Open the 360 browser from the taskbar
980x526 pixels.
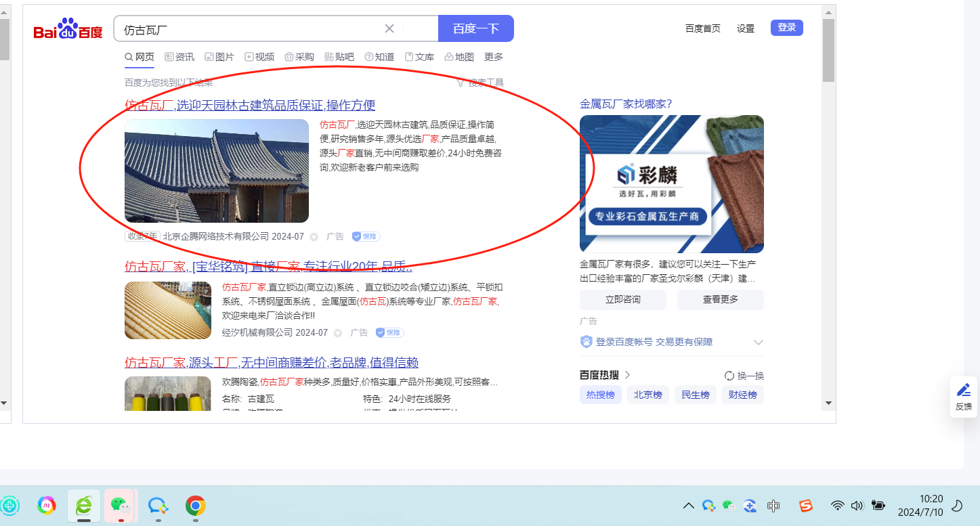[x=84, y=505]
